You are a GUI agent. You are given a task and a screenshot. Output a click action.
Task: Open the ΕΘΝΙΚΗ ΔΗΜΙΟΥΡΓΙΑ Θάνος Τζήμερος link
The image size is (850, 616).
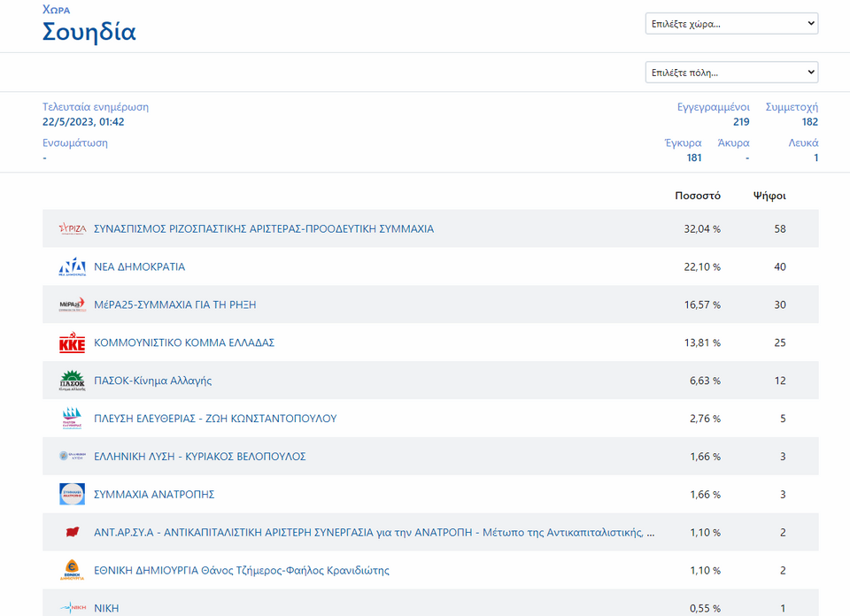[x=242, y=570]
